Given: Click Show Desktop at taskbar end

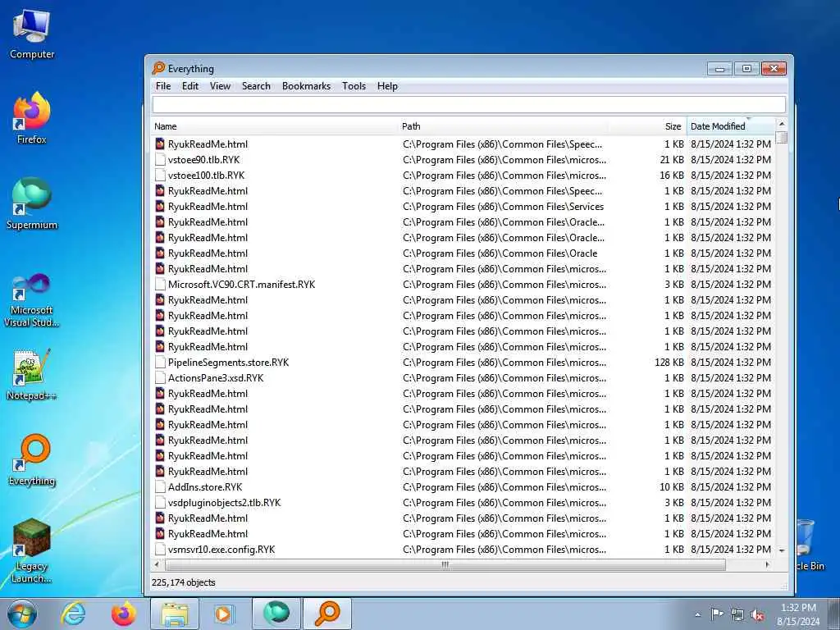Looking at the screenshot, I should [x=833, y=614].
